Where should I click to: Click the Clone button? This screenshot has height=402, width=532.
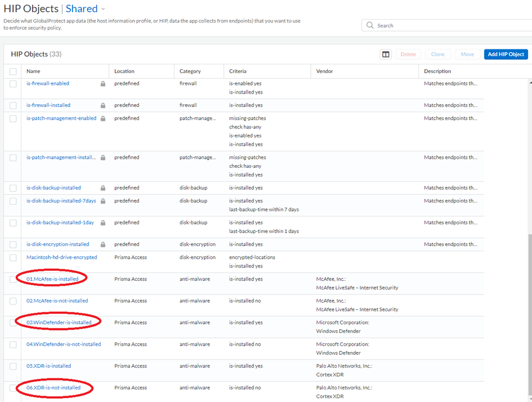438,54
